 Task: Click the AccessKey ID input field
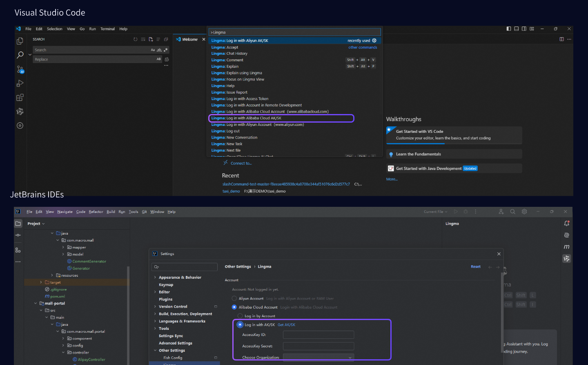pyautogui.click(x=318, y=335)
